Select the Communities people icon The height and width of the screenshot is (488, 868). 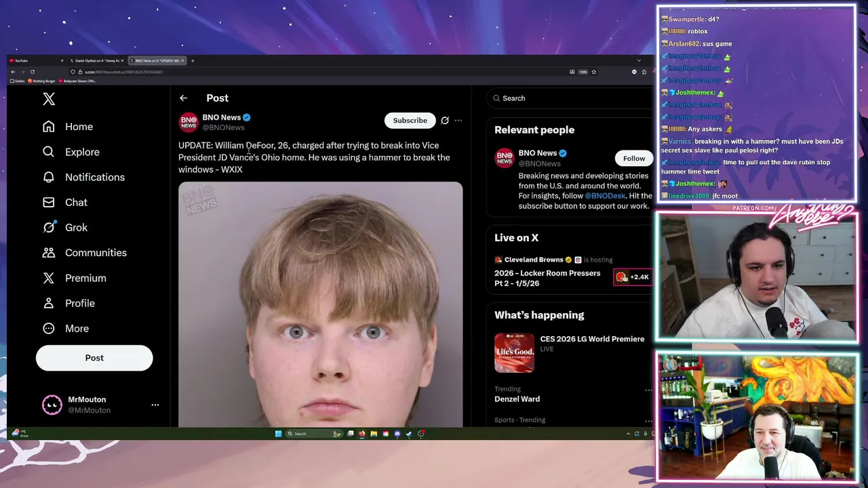[x=49, y=253]
